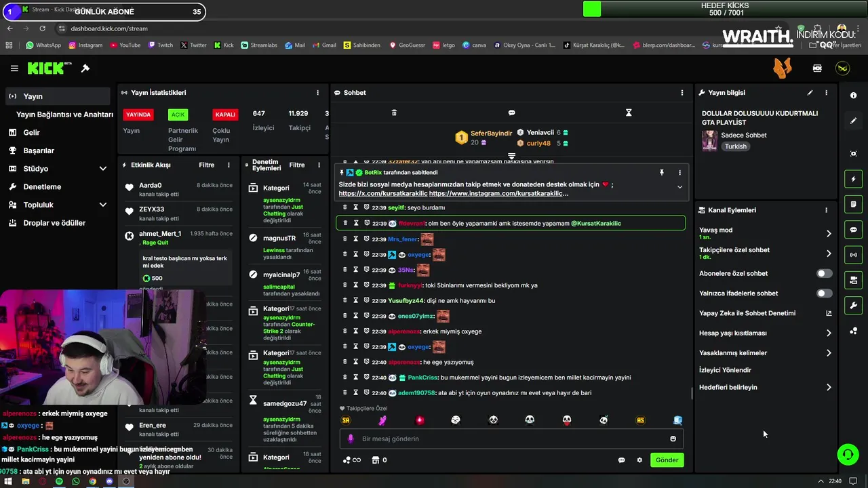The image size is (868, 488).
Task: Toggle Abonelere özel sohbet switch
Action: (824, 274)
